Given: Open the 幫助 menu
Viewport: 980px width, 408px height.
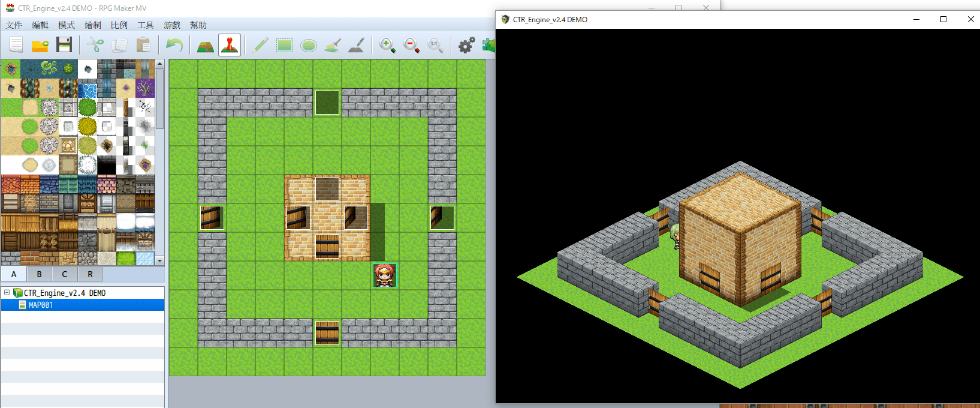Looking at the screenshot, I should pyautogui.click(x=198, y=25).
